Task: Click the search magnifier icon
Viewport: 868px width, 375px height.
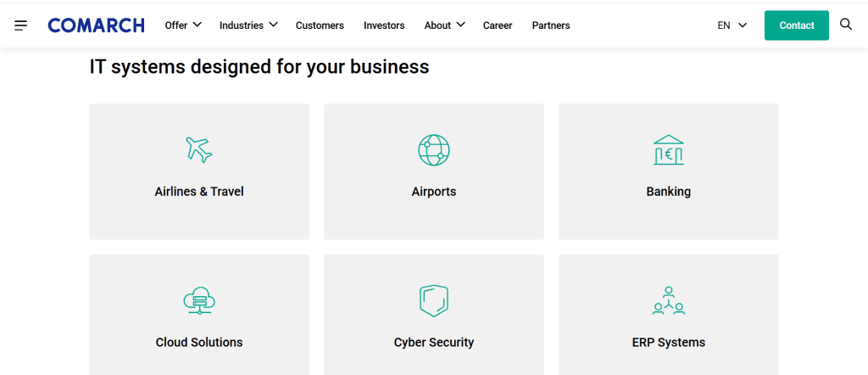Action: pos(845,25)
